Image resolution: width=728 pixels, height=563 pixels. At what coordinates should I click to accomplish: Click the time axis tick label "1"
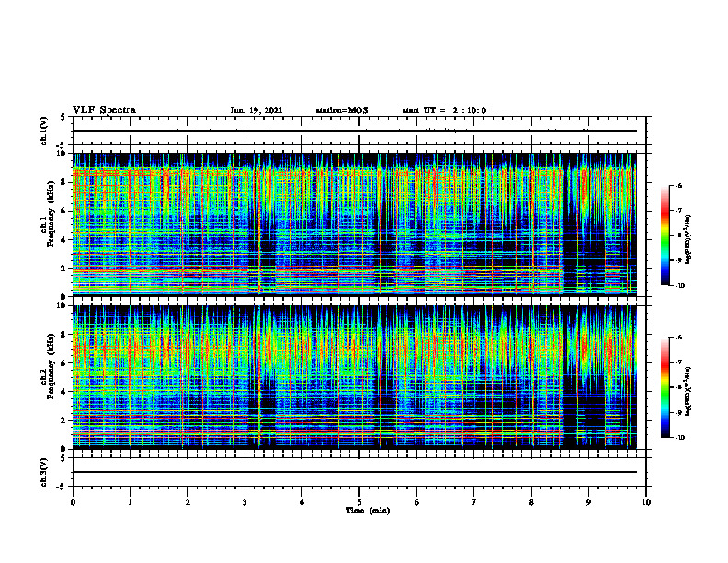(x=130, y=502)
